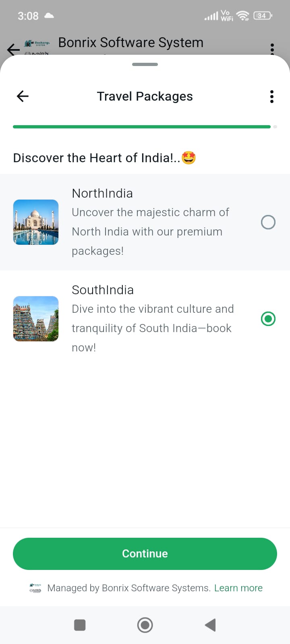Tap the green progress bar

pyautogui.click(x=142, y=127)
